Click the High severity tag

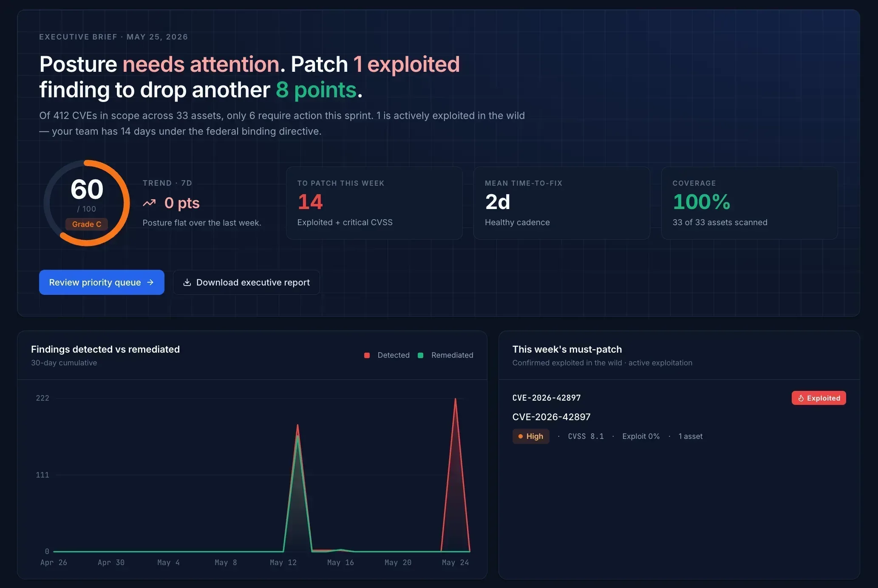pos(531,436)
